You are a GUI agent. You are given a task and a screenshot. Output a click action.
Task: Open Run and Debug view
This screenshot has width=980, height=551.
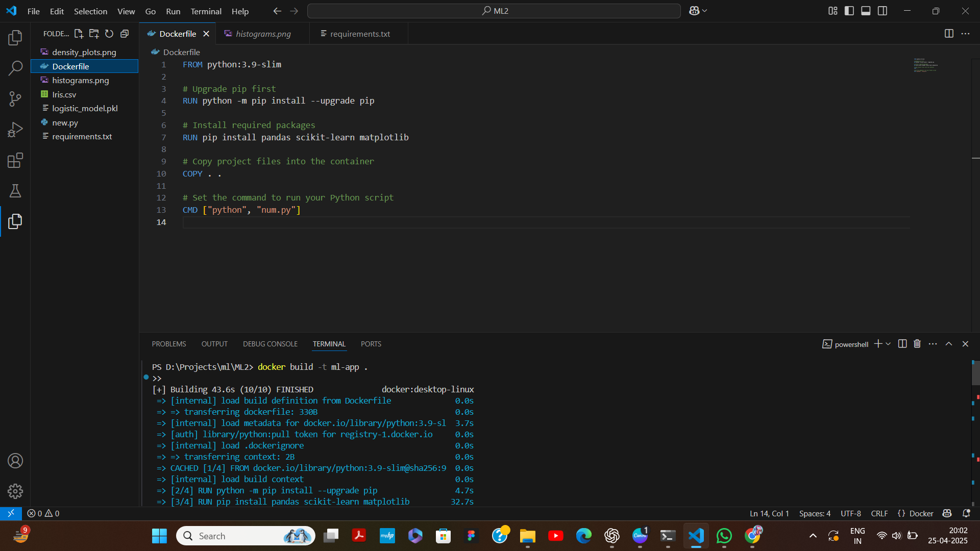15,130
